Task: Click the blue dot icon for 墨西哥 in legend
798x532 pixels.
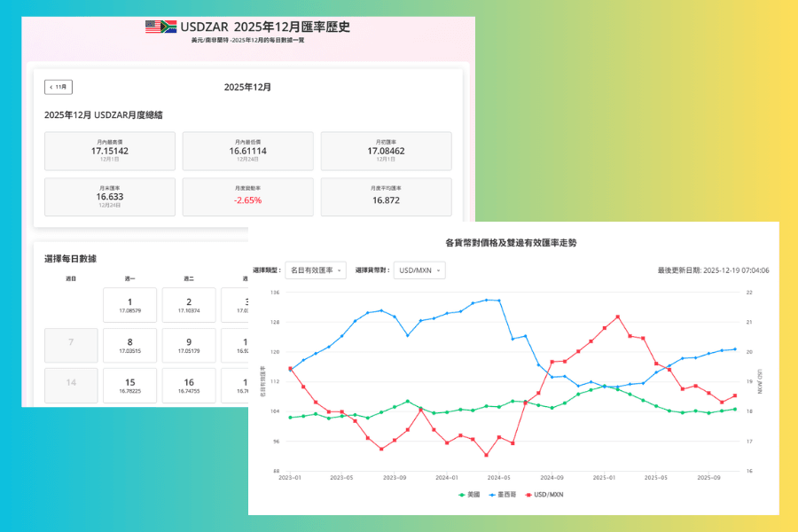Action: tap(491, 494)
